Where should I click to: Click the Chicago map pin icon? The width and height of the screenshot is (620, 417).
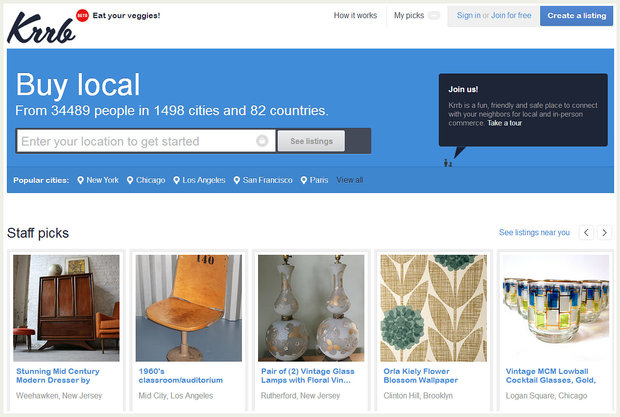click(130, 181)
